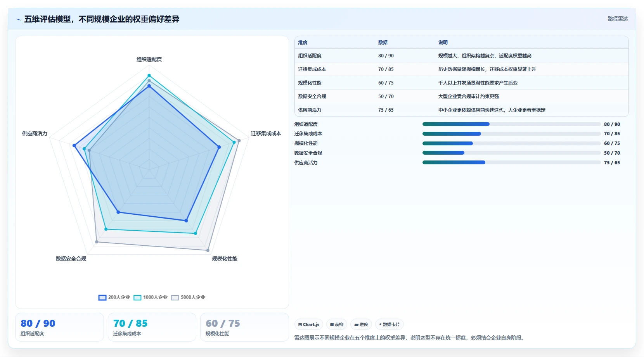This screenshot has height=357, width=644.
Task: Click the 供应商活力 radar axis label
Action: (x=35, y=133)
